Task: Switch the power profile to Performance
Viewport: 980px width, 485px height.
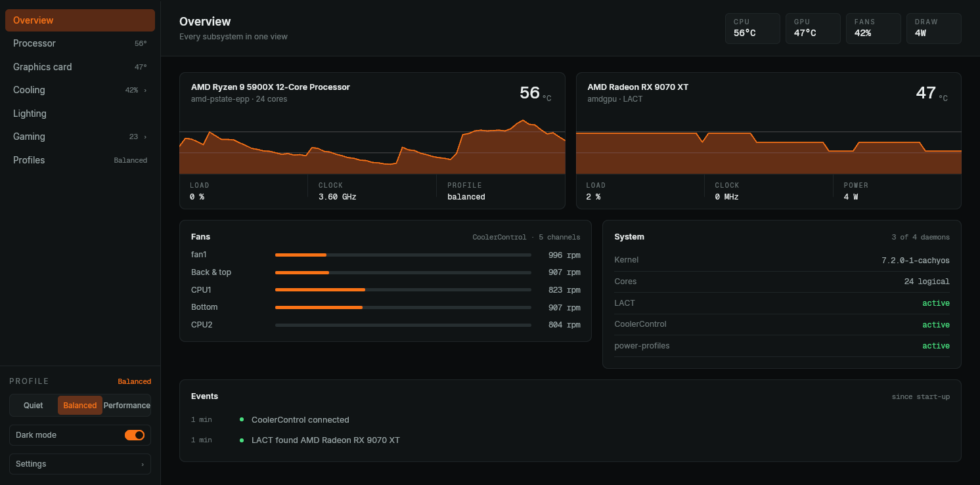Action: pyautogui.click(x=127, y=406)
